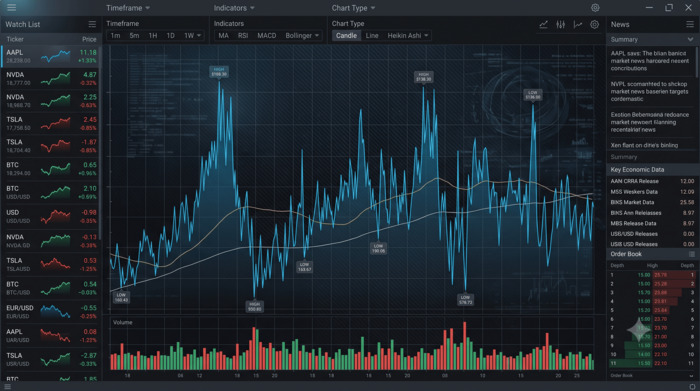Expand the 1W timeframe dropdown
This screenshot has width=700, height=391.
192,35
